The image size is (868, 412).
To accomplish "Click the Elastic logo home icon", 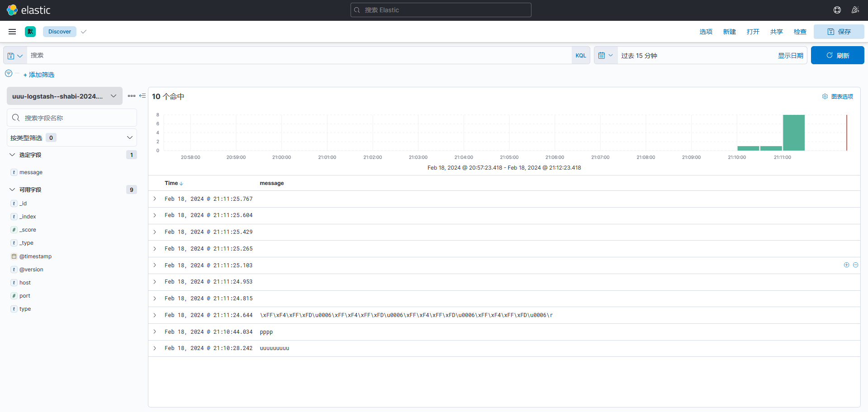I will coord(12,10).
